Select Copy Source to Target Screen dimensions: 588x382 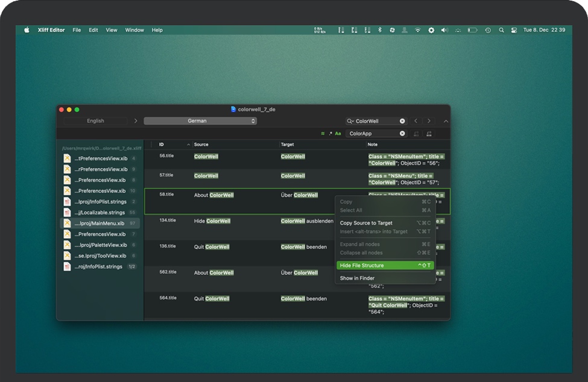click(366, 223)
